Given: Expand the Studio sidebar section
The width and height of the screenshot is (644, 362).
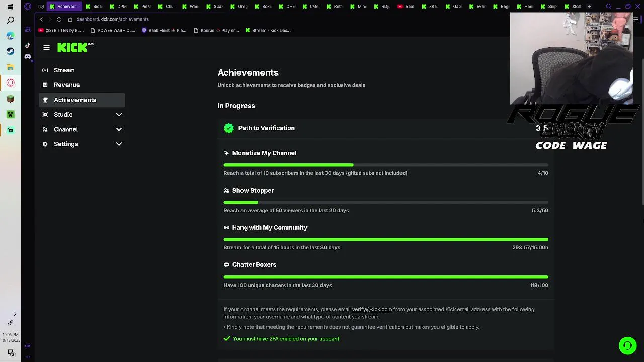Looking at the screenshot, I should coord(119,115).
